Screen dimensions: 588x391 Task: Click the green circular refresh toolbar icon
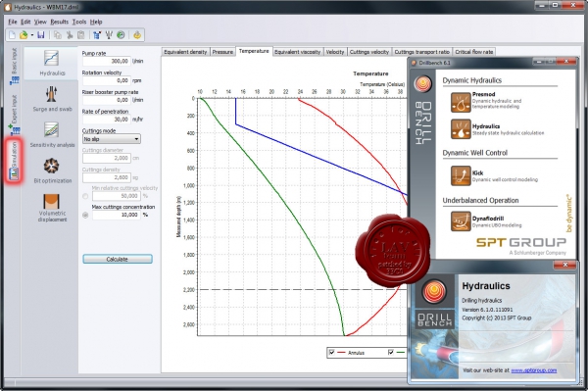click(121, 35)
